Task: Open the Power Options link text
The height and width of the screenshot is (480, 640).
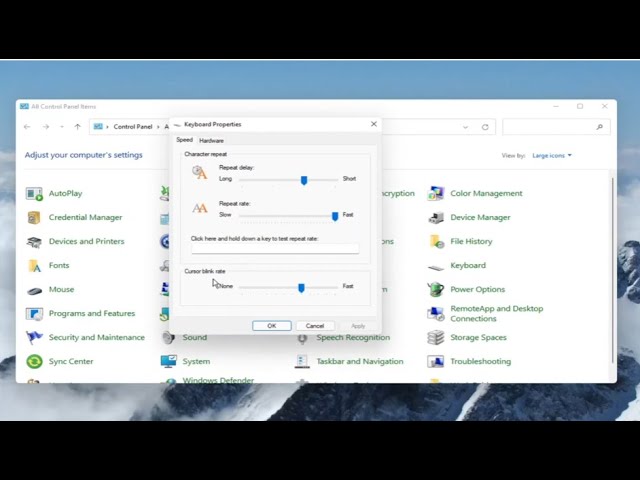Action: pos(478,289)
